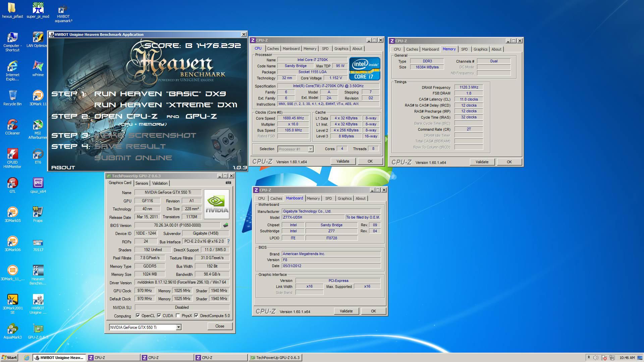The width and height of the screenshot is (644, 362).
Task: Open GTL desktop icon
Action: [x=12, y=185]
